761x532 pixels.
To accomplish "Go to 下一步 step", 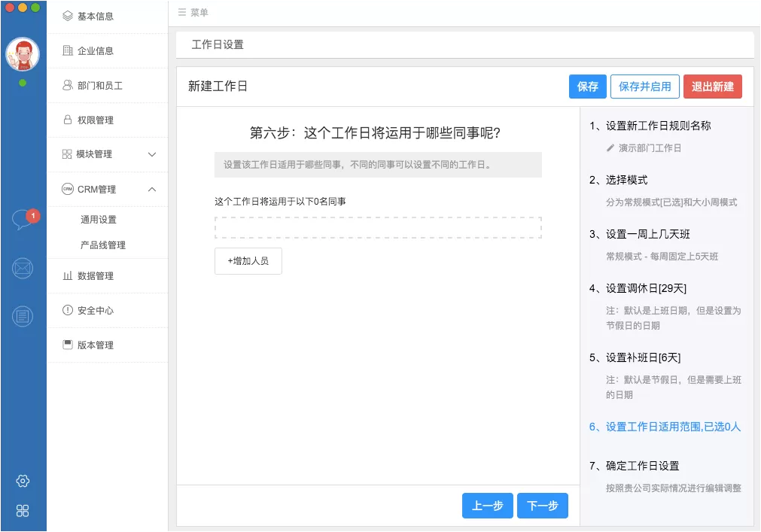I will [542, 506].
